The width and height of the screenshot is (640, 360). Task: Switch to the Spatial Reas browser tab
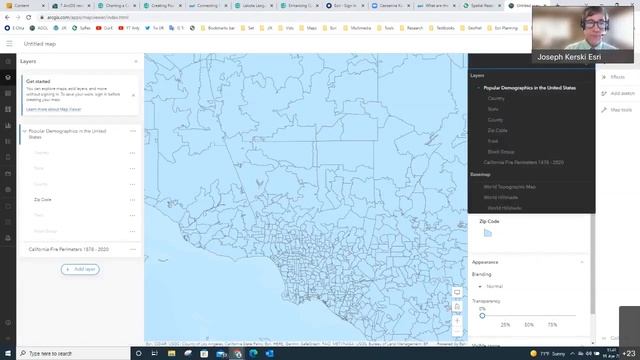[x=482, y=6]
